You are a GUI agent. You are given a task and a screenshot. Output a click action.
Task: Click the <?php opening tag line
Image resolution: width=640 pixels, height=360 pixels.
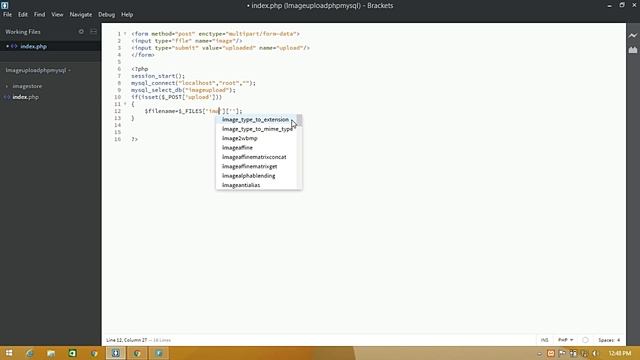click(x=140, y=69)
